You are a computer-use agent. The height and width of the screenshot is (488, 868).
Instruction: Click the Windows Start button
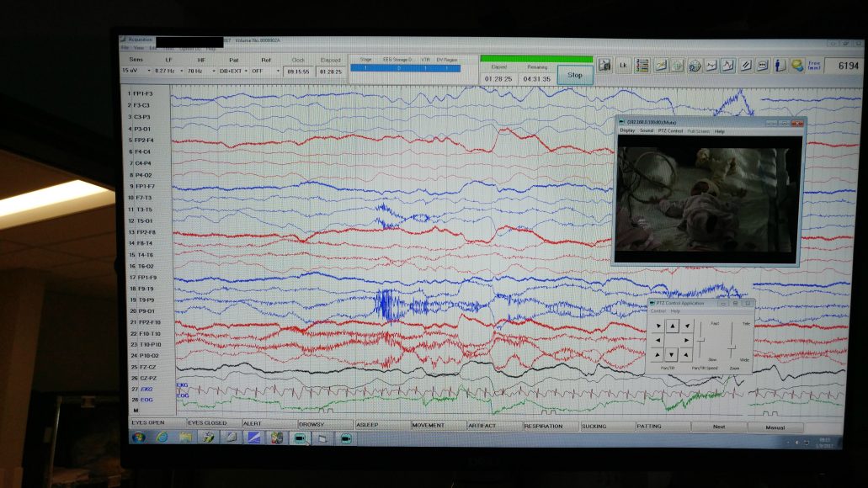point(137,438)
